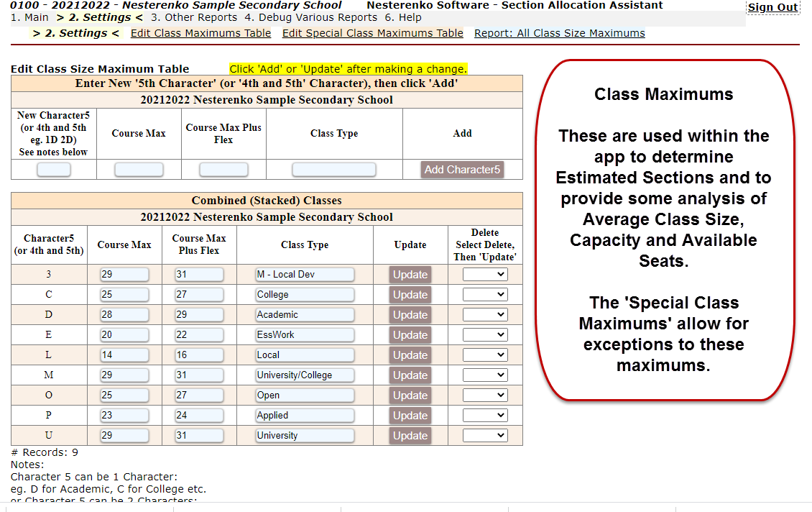Go to Edit Special Class Maximums Table
812x512 pixels.
[372, 33]
